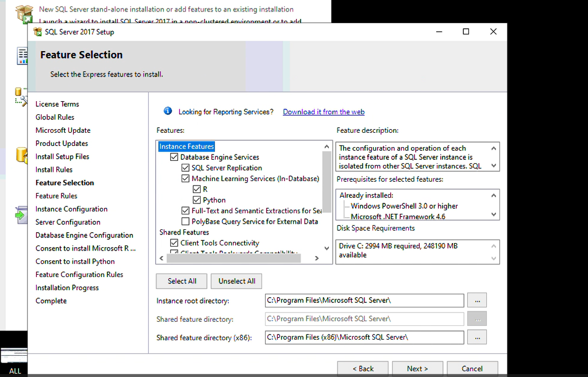
Task: Click the Microsoft .NET Framework 4.6 prerequisite
Action: pyautogui.click(x=398, y=217)
